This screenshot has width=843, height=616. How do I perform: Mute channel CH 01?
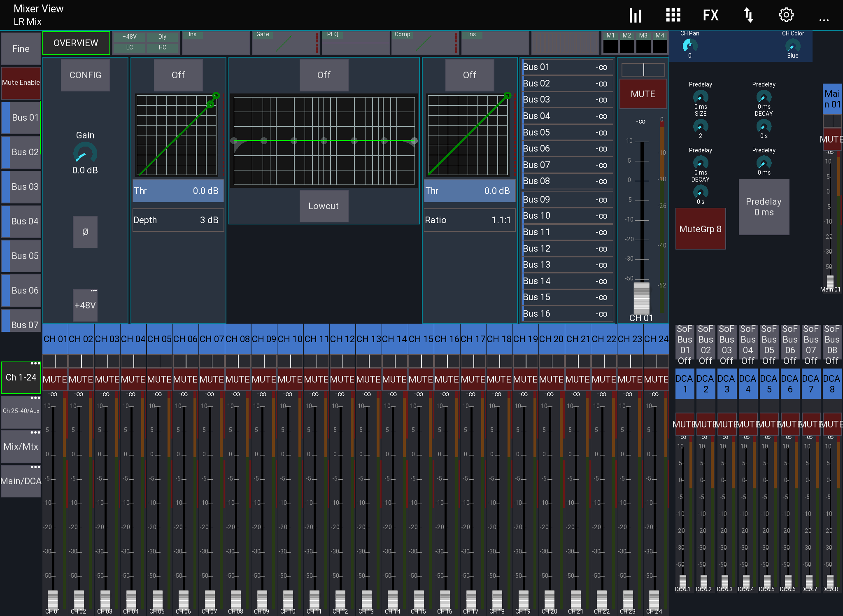tap(54, 379)
